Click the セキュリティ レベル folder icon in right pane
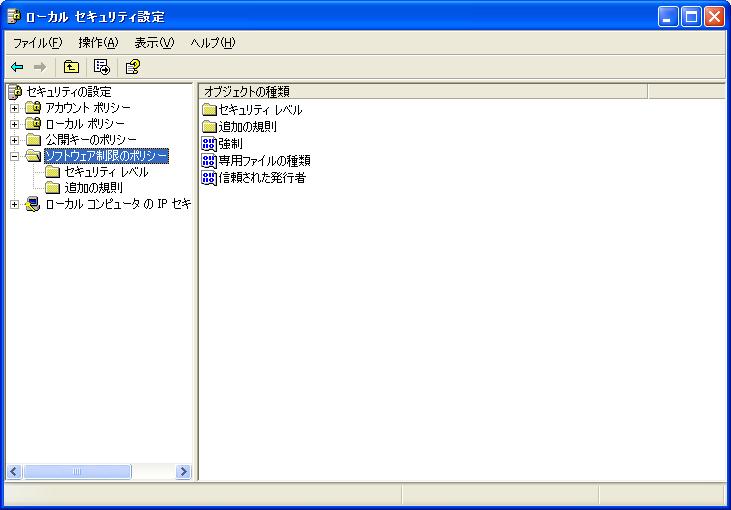The height and width of the screenshot is (510, 731). pos(209,110)
